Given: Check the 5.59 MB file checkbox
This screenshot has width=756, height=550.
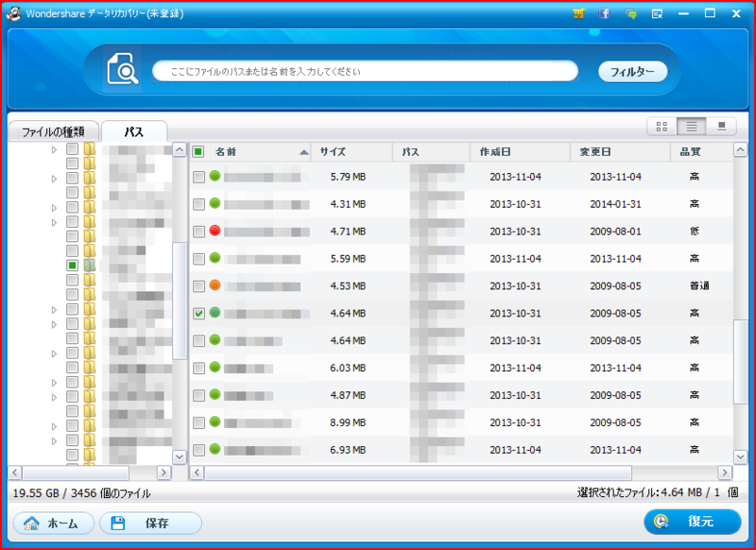Looking at the screenshot, I should (198, 259).
